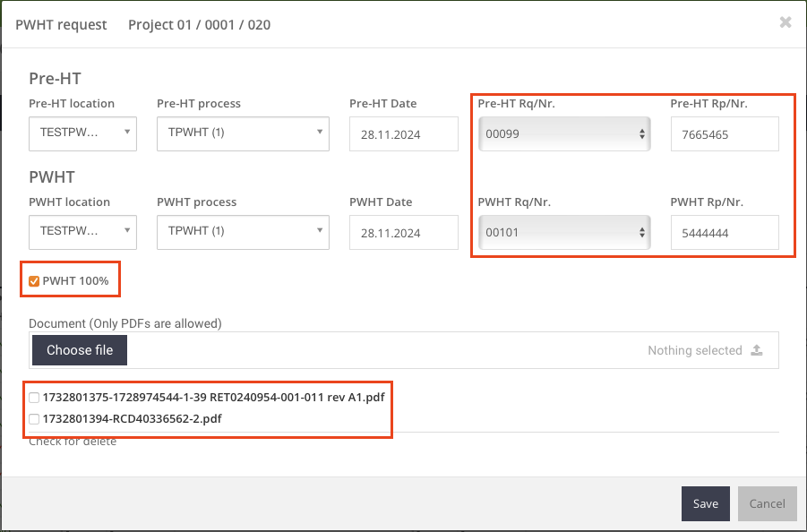Click the Nothing selected file placeholder
Viewport: 807px width, 532px height.
(694, 350)
